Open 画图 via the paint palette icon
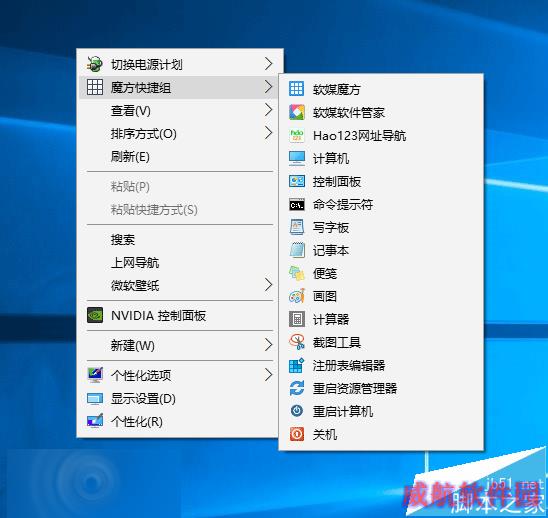Viewport: 548px width, 518px height. coord(296,296)
